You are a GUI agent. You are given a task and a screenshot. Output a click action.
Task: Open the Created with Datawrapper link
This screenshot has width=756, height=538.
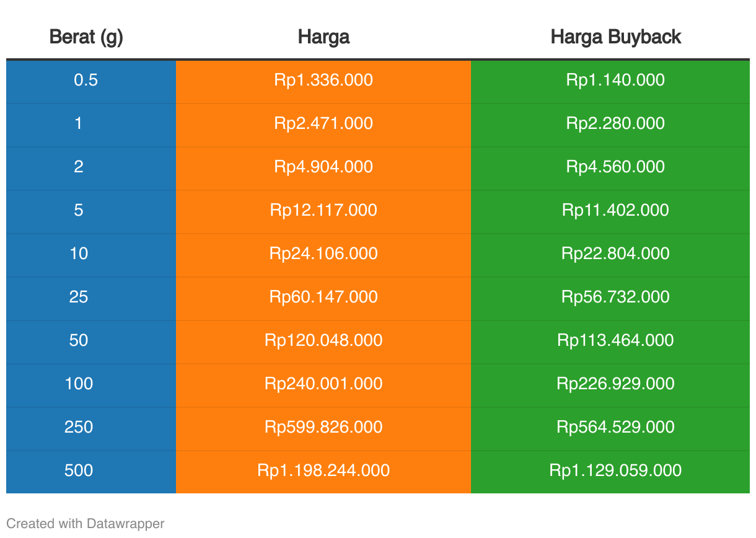click(x=86, y=524)
